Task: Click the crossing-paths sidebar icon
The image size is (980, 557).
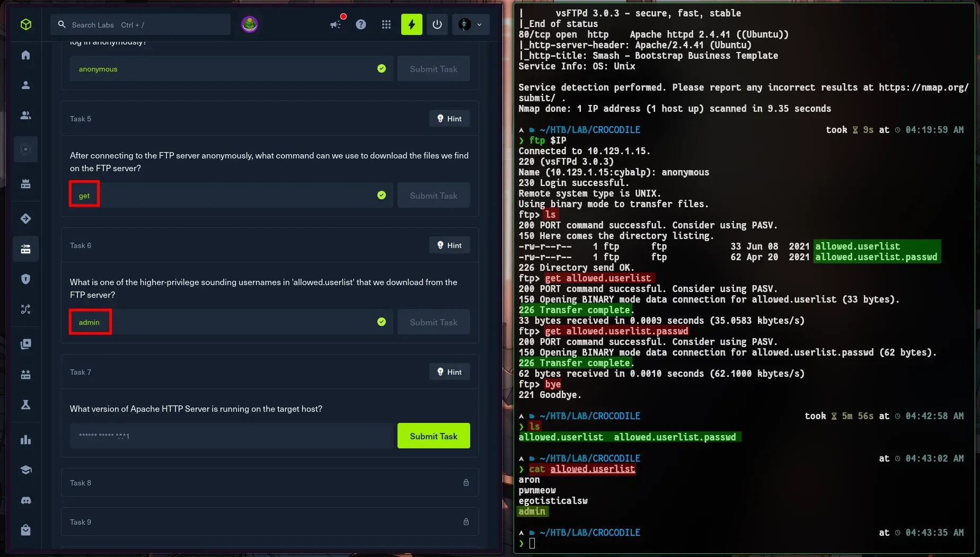Action: click(x=25, y=309)
